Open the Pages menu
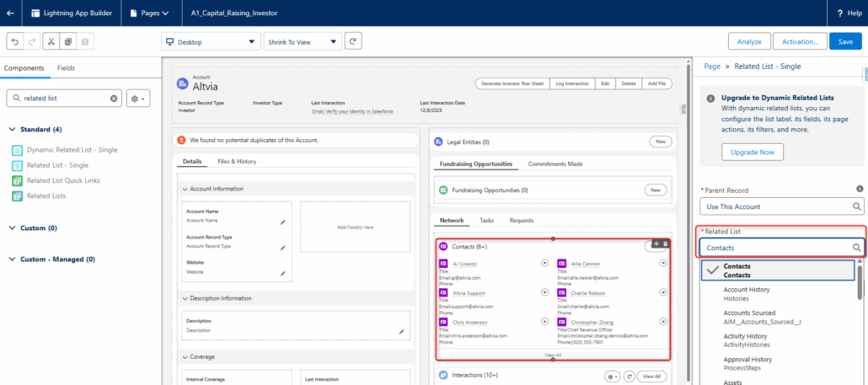The width and height of the screenshot is (868, 385). tap(150, 13)
